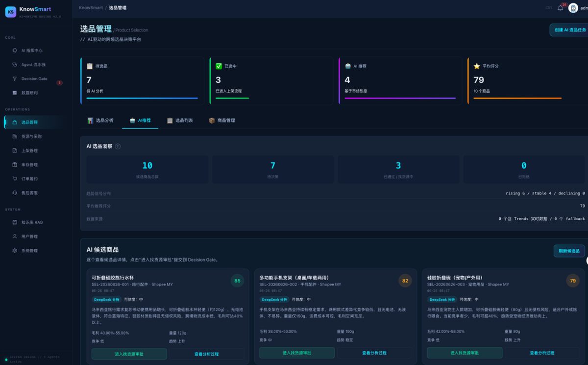
Task: Click 创建 AI 选品任务 button
Action: (x=569, y=30)
